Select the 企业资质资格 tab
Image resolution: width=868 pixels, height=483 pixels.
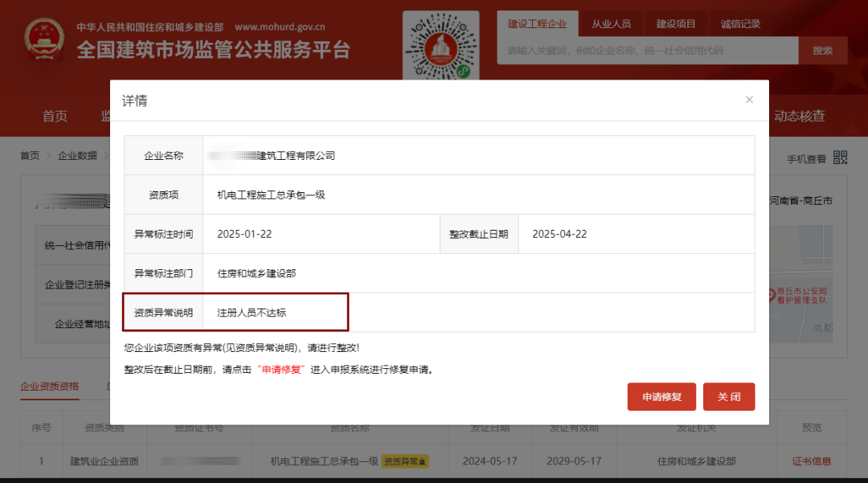[x=51, y=386]
